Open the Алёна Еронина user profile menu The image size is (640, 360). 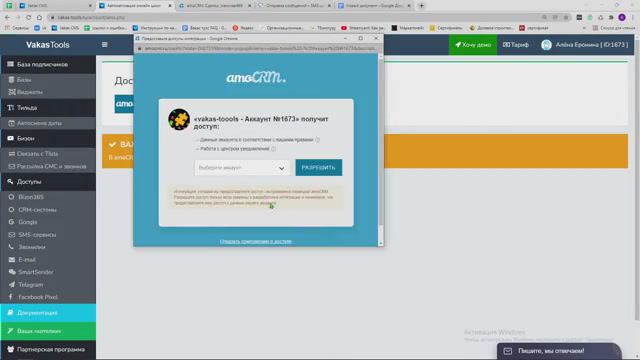584,44
